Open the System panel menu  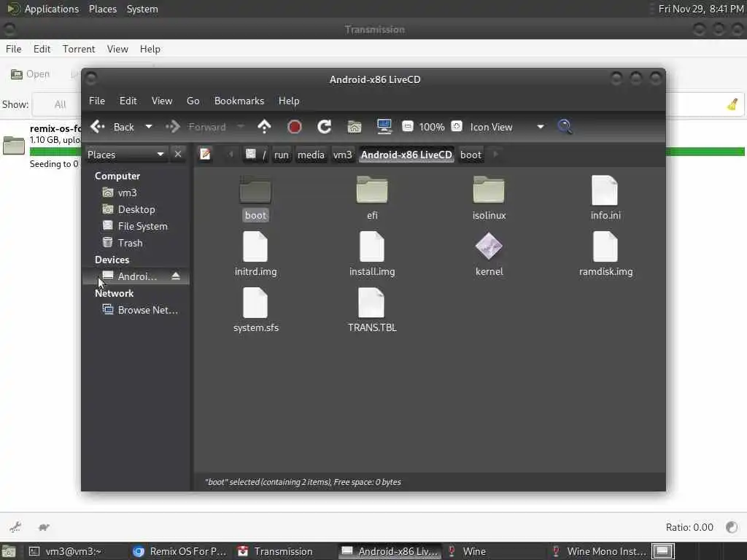coord(142,9)
